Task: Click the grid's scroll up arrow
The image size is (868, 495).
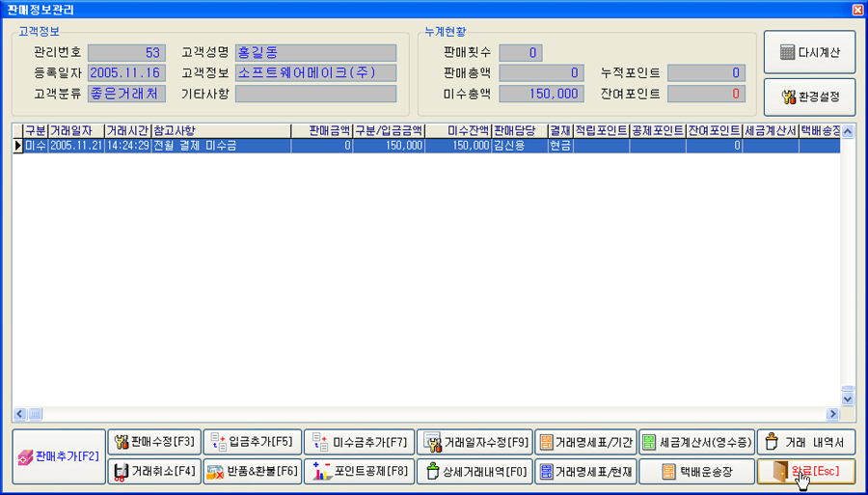Action: (x=847, y=131)
